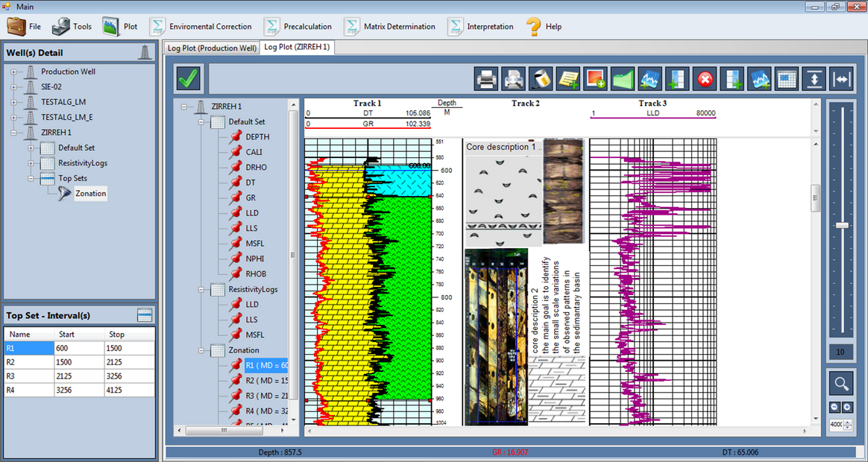
Task: Expand ResistivityLogs in Well(s) Detail tree
Action: coord(31,163)
